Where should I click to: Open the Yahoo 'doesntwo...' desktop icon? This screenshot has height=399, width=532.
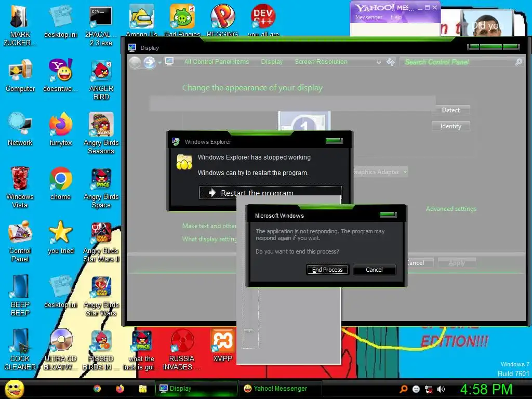pos(60,75)
